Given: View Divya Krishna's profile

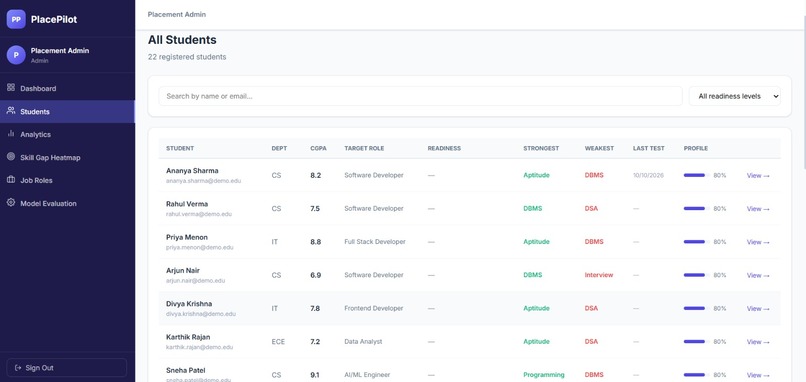Looking at the screenshot, I should 758,308.
